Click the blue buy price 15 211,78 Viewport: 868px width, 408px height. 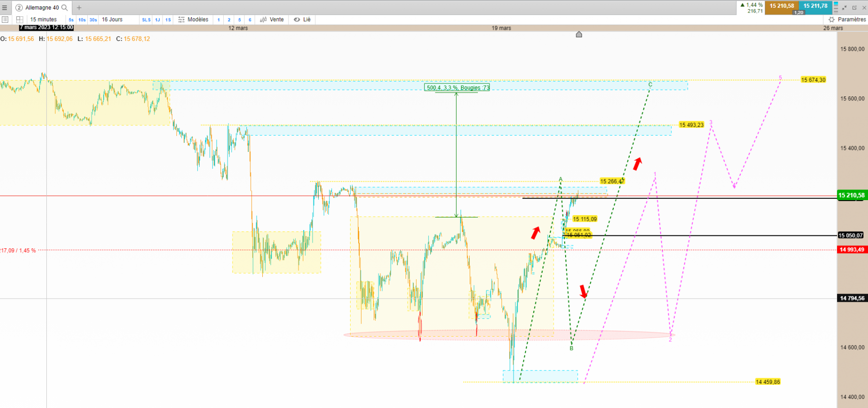[815, 6]
